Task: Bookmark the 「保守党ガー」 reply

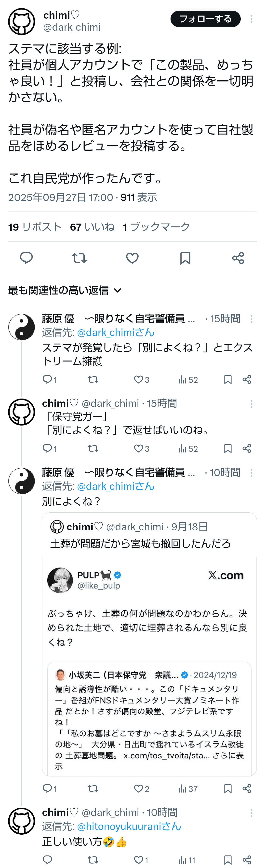Action: (228, 449)
